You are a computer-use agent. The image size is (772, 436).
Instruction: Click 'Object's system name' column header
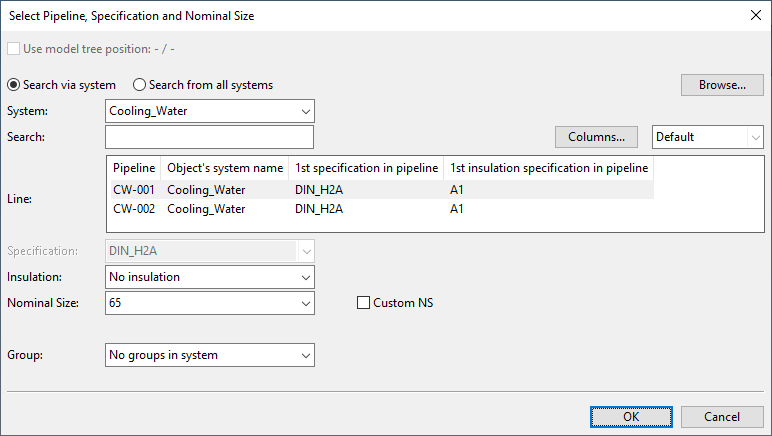225,168
